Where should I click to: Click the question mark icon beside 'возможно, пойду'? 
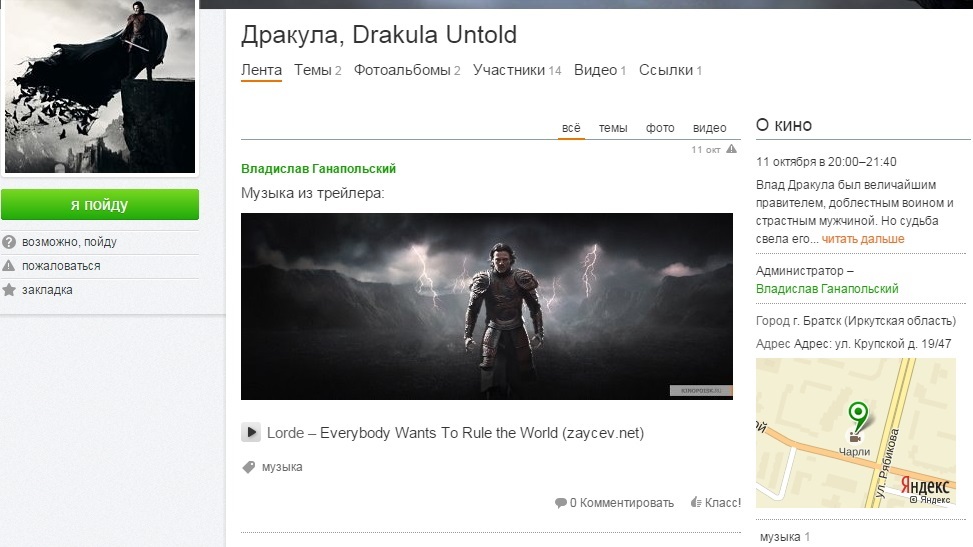coord(9,242)
